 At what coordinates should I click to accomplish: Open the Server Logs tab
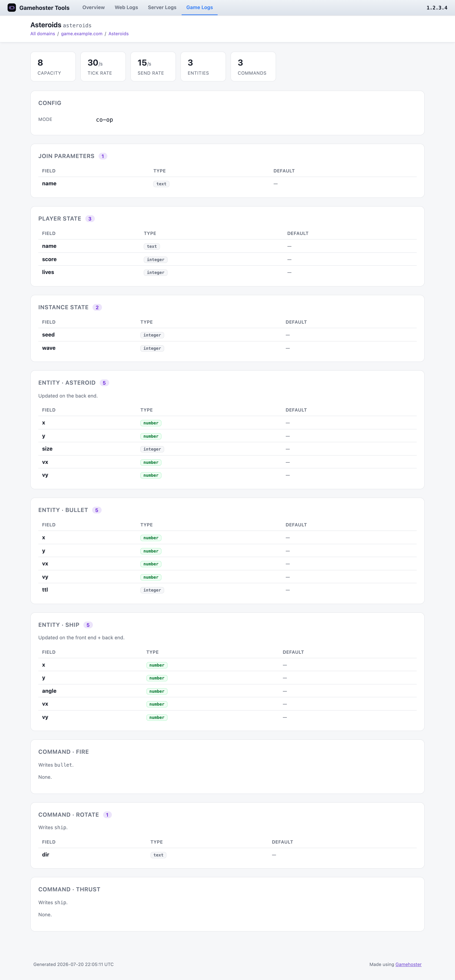[x=162, y=7]
